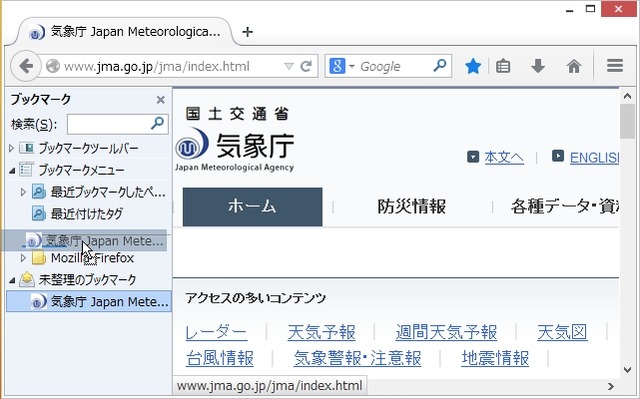Close the ブックマーク sidebar
The width and height of the screenshot is (640, 399).
point(160,100)
